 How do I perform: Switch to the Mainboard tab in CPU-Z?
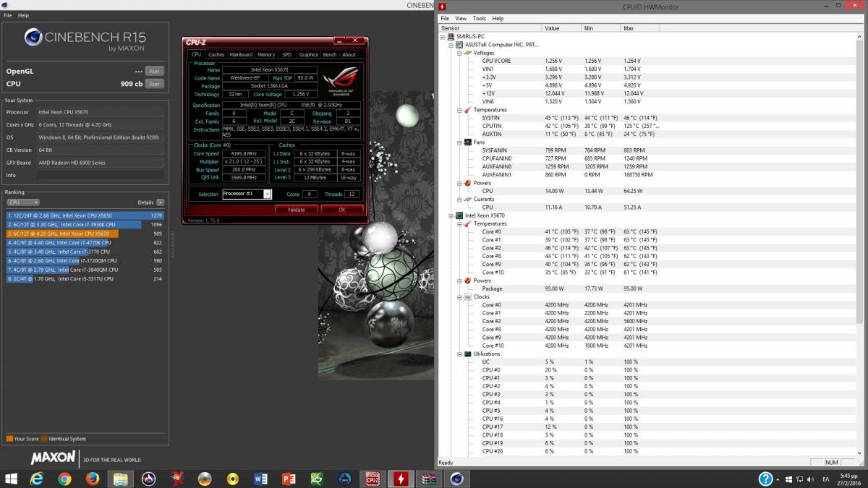[241, 54]
